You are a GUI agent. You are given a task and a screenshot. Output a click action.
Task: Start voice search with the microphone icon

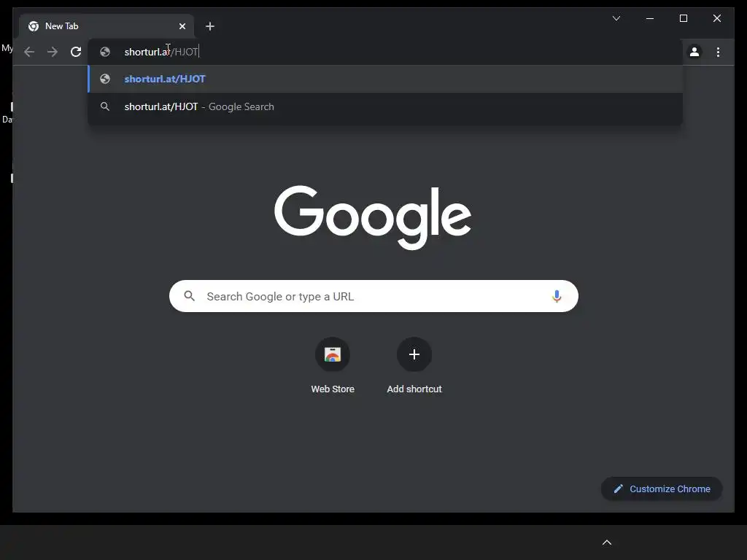(x=557, y=296)
